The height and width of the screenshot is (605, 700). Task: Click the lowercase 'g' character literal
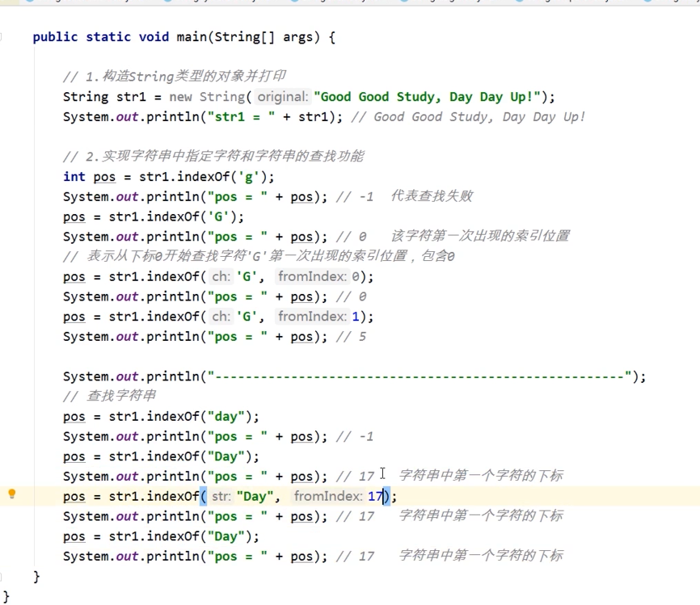249,177
